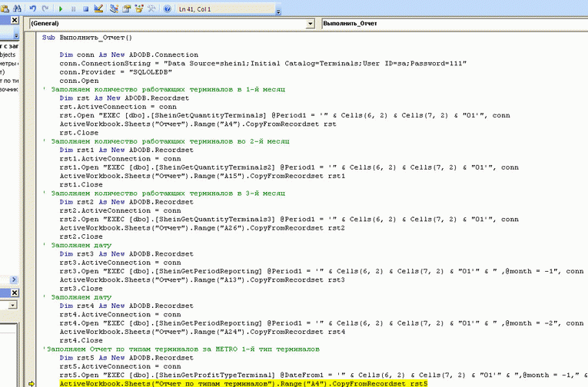Click the Range("A24").CopyFromRecordset rst4 line
Image resolution: width=588 pixels, height=387 pixels.
tap(202, 332)
